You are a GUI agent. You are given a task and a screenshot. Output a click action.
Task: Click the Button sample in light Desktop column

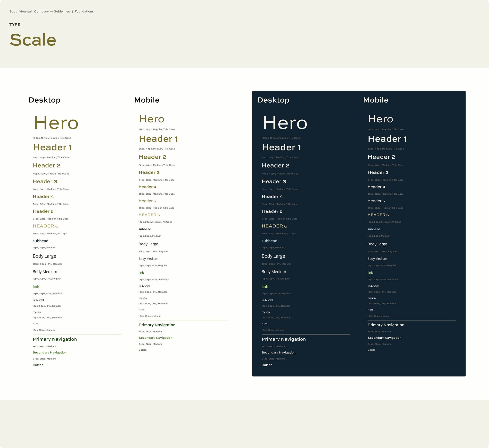coord(38,365)
